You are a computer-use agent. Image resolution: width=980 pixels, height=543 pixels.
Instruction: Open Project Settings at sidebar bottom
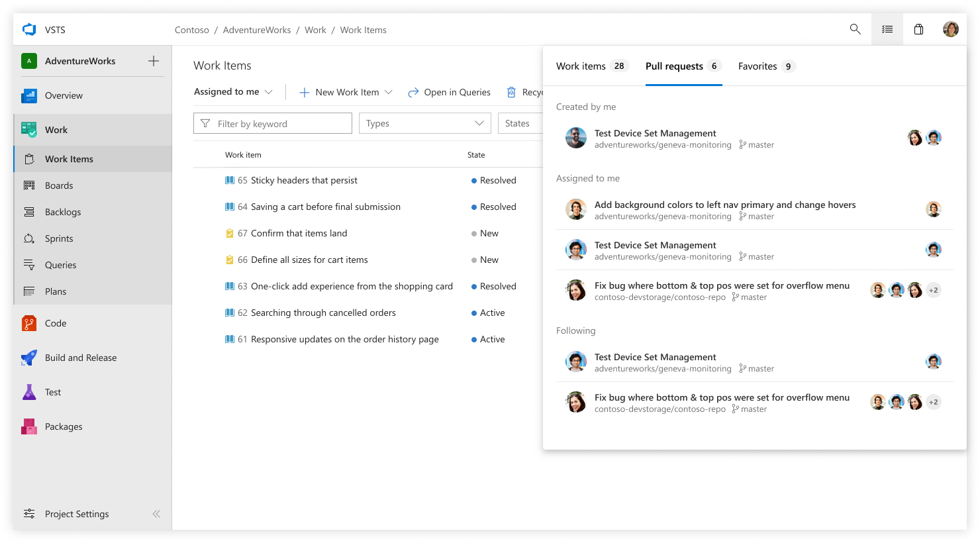[x=77, y=514]
